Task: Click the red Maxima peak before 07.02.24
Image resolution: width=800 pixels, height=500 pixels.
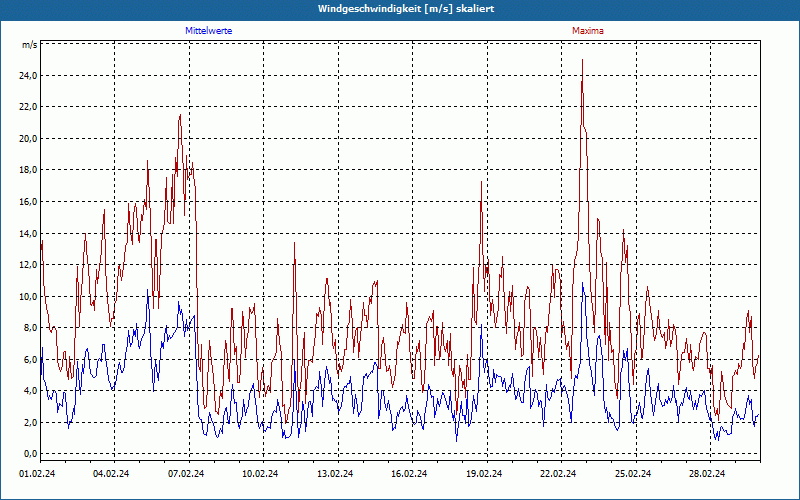Action: tap(180, 115)
